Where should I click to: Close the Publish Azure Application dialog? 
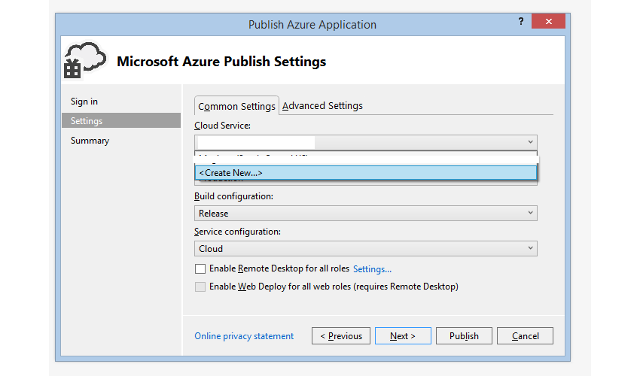click(548, 21)
